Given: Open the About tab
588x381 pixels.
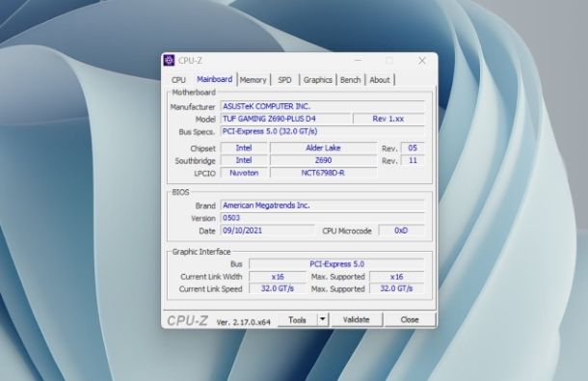Looking at the screenshot, I should tap(380, 80).
